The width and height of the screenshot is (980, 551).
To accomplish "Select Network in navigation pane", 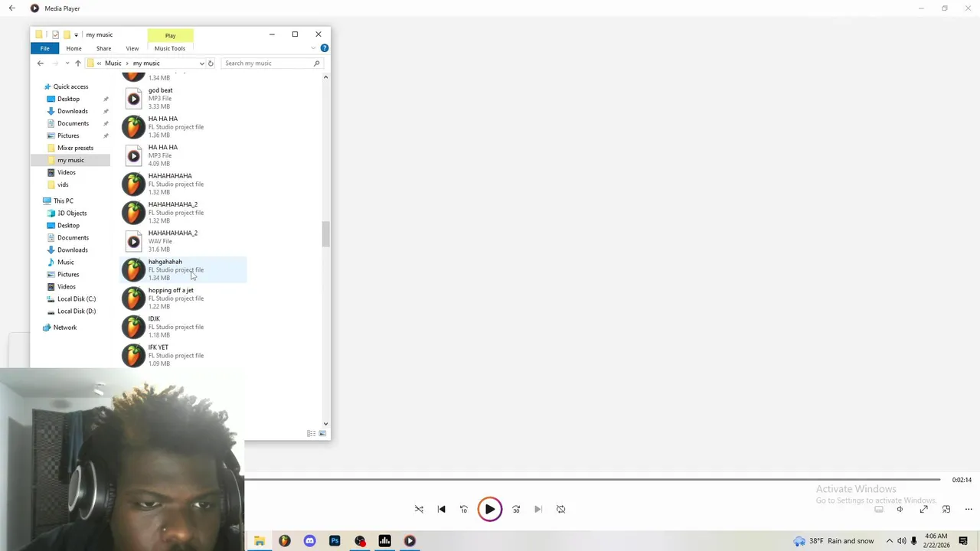I will coord(64,328).
